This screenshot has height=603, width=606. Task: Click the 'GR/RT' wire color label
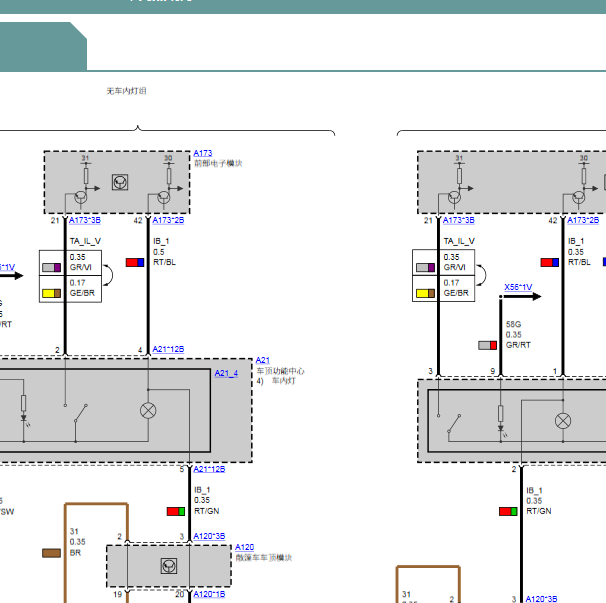coord(518,345)
